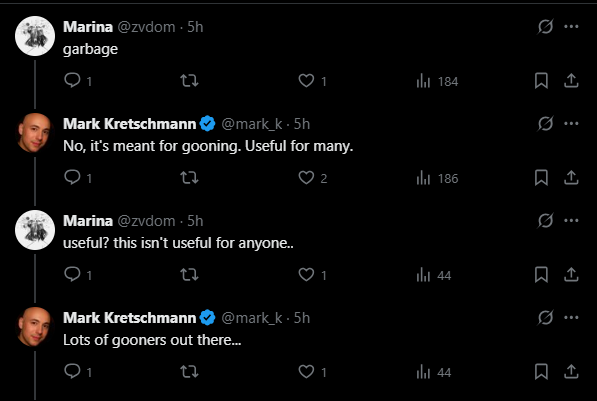This screenshot has height=401, width=597.
Task: Open three-dot menu on "useful for anyone" tweet
Action: (x=571, y=220)
